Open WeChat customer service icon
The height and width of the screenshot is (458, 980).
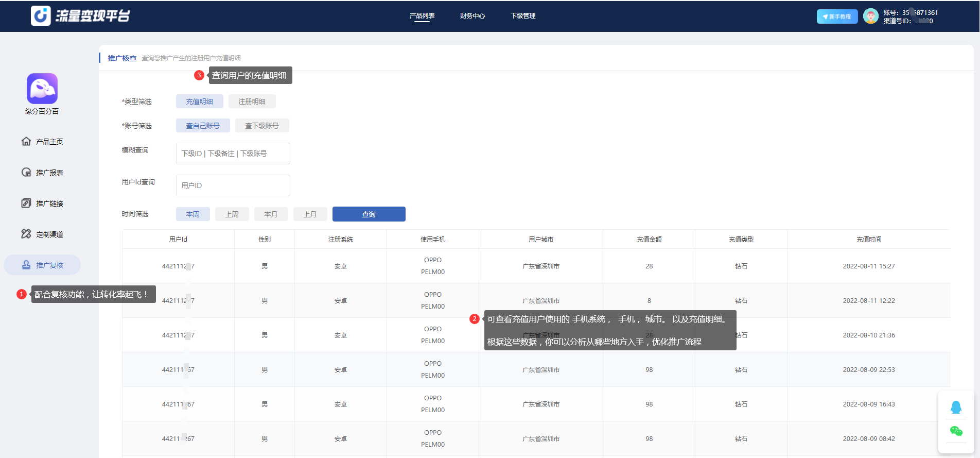pos(956,431)
